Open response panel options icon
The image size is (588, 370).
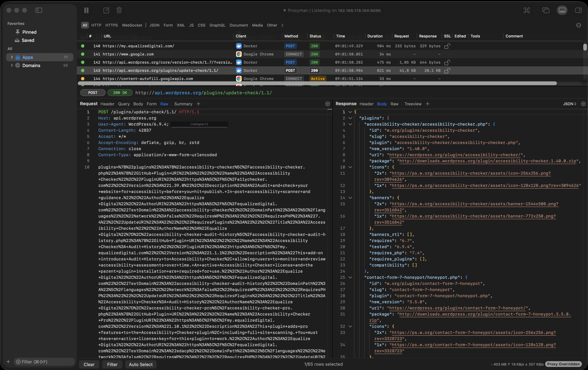(x=583, y=104)
